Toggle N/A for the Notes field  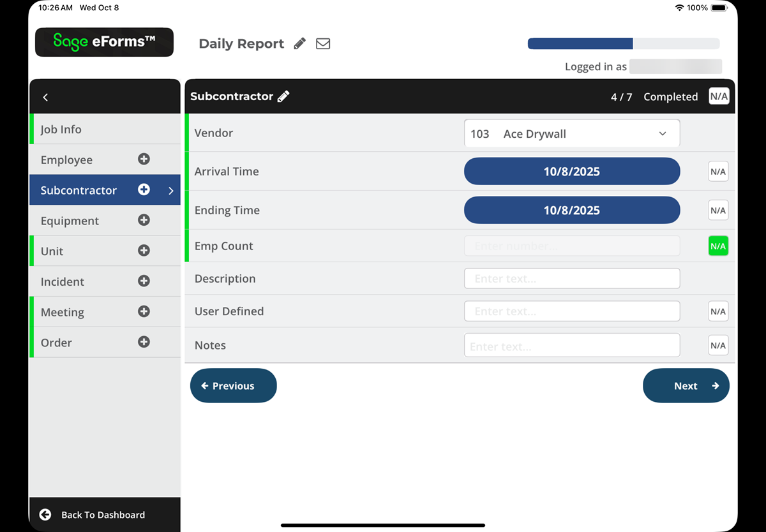pyautogui.click(x=717, y=345)
